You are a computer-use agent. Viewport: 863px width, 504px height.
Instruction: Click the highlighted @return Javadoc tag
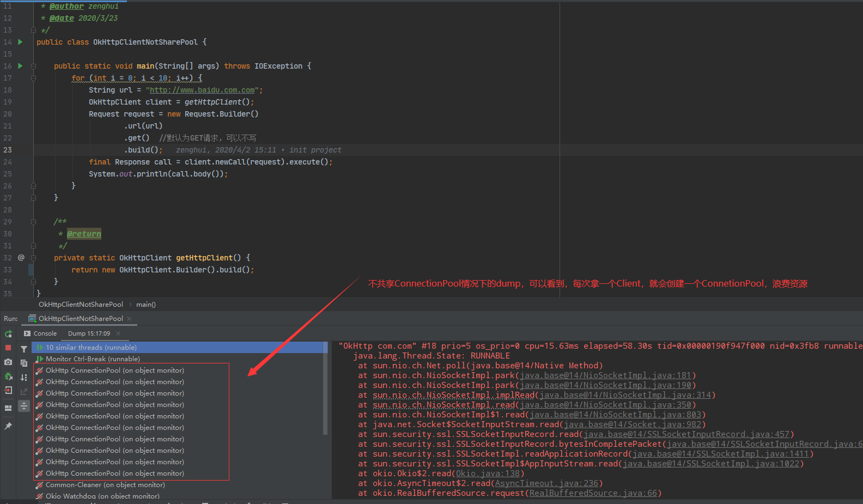(84, 234)
